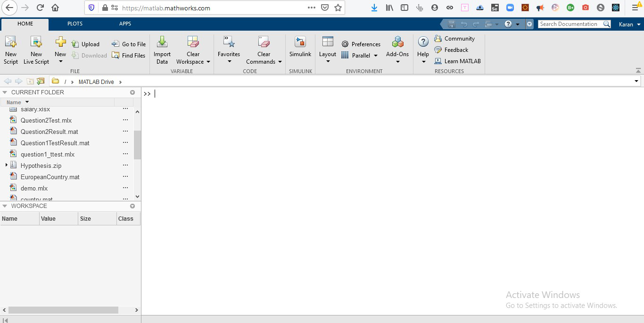The width and height of the screenshot is (644, 323).
Task: Open Learn MATLAB
Action: click(457, 61)
